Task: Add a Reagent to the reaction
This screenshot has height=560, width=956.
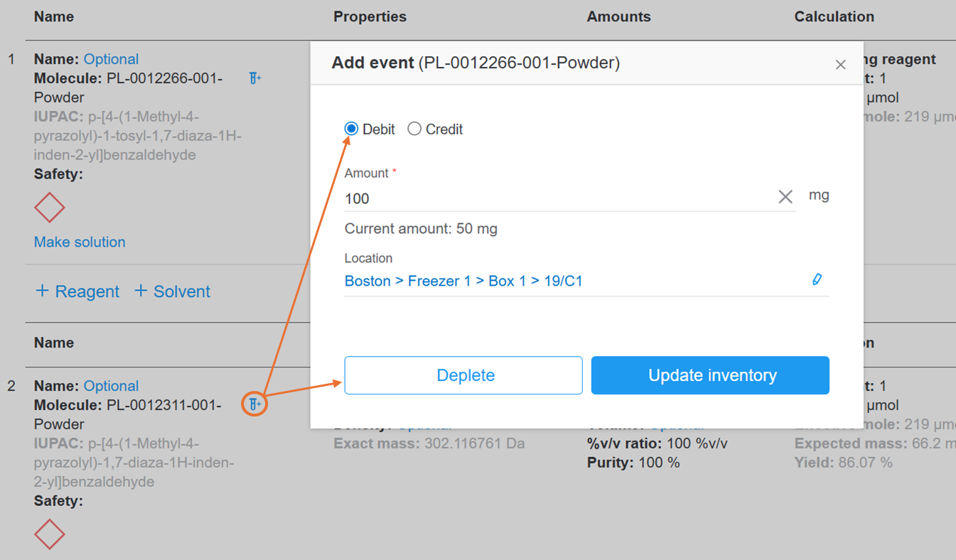Action: tap(77, 291)
